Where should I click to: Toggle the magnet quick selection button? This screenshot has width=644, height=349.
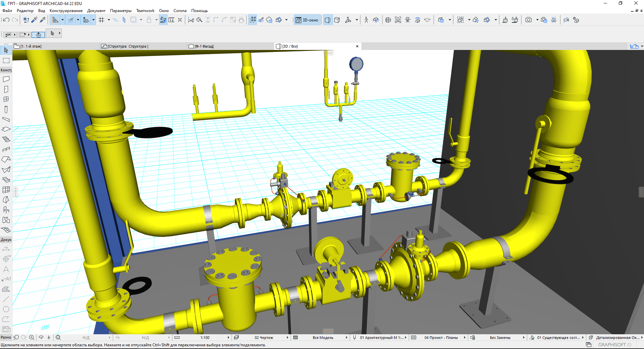(38, 35)
